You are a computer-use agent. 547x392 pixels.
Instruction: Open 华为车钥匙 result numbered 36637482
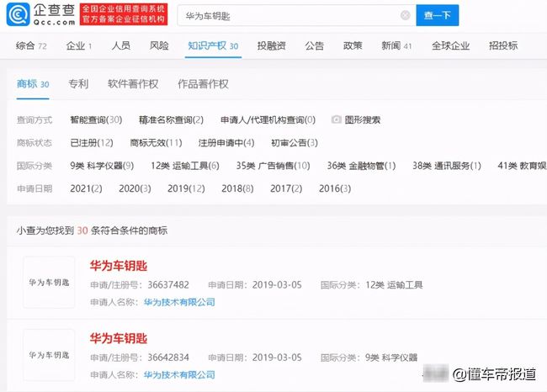click(119, 266)
